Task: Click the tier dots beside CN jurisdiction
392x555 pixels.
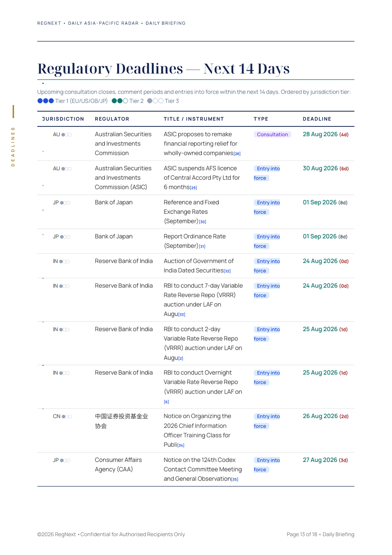Action: (67, 417)
